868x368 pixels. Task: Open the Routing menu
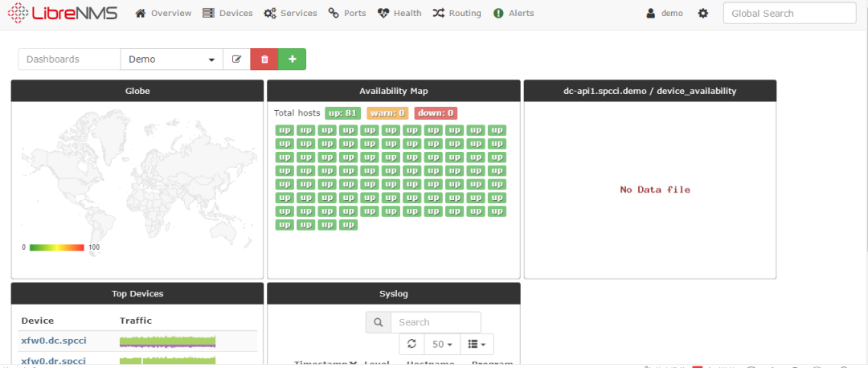457,14
